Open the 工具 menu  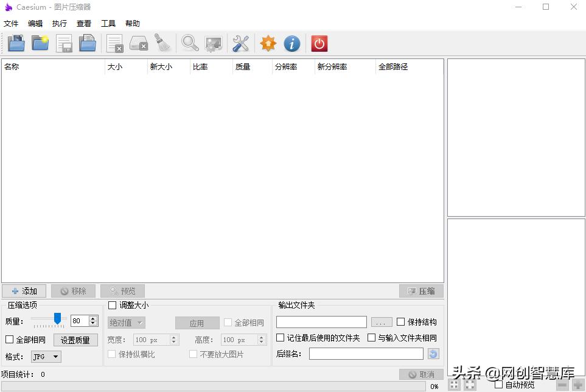coord(108,24)
